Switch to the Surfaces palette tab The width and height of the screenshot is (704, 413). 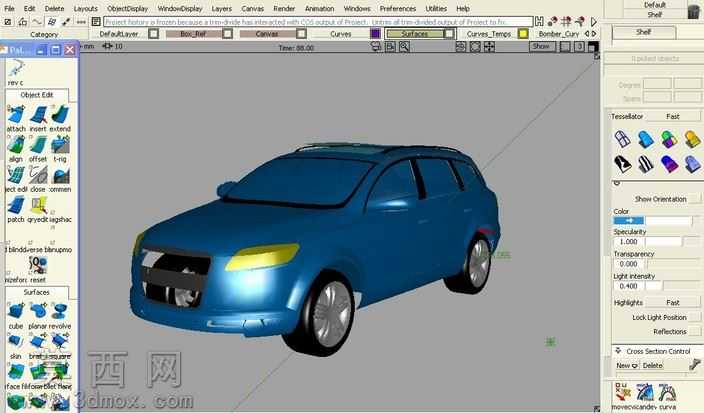[x=37, y=292]
